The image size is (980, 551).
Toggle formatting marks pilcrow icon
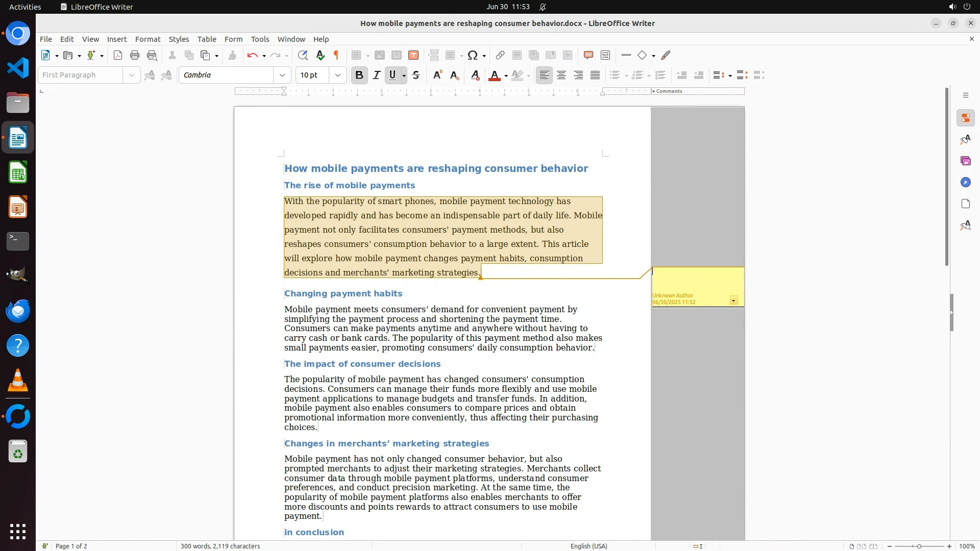pos(336,56)
